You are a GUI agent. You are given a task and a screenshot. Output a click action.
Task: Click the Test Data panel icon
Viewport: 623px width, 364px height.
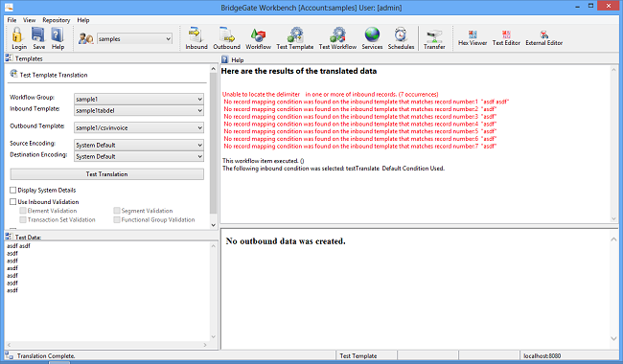click(9, 237)
